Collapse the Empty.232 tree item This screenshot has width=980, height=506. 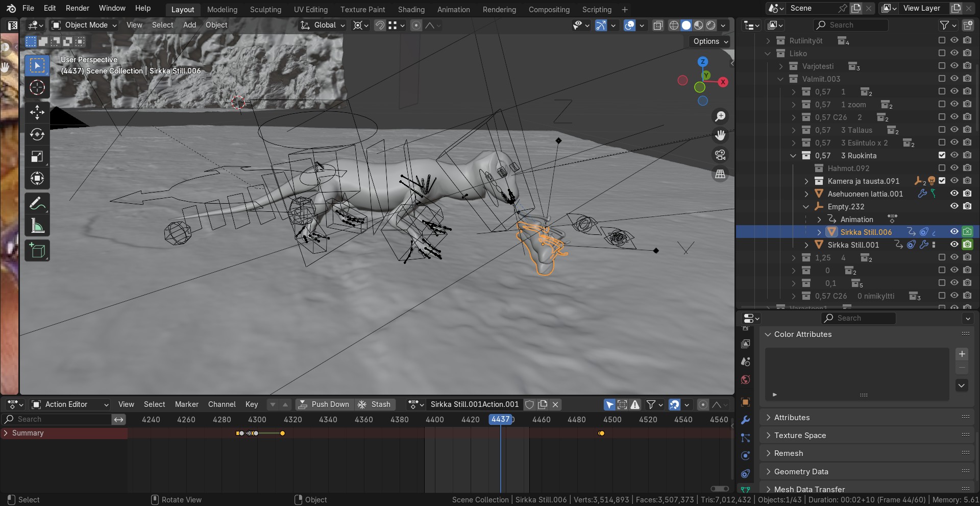coord(806,207)
